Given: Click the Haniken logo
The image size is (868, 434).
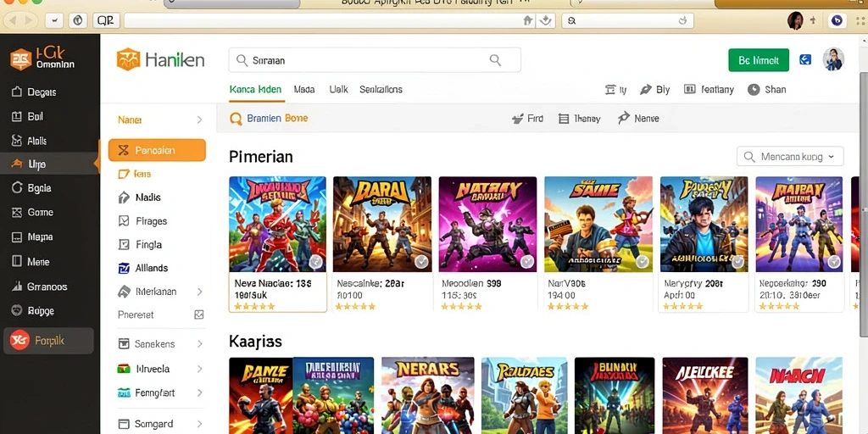Looking at the screenshot, I should (x=160, y=59).
